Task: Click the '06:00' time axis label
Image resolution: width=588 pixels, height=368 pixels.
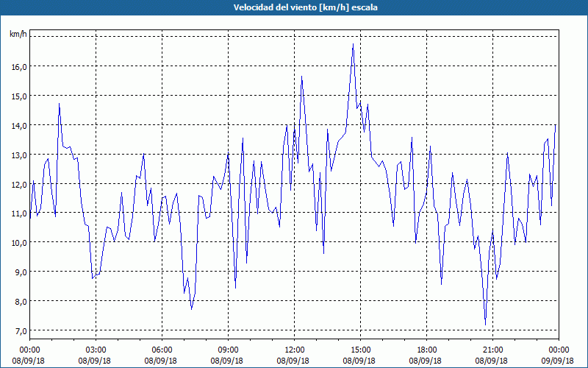Action: tap(162, 350)
